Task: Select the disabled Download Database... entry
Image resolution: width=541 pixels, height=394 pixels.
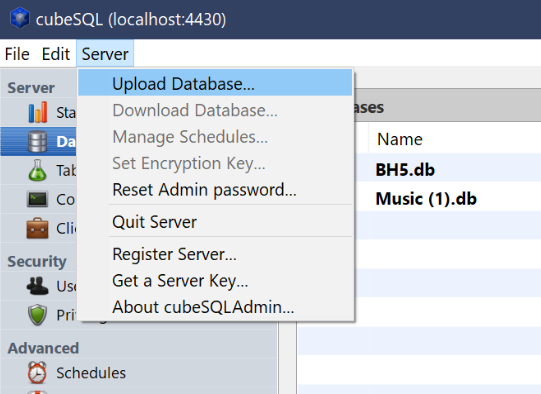Action: click(215, 110)
